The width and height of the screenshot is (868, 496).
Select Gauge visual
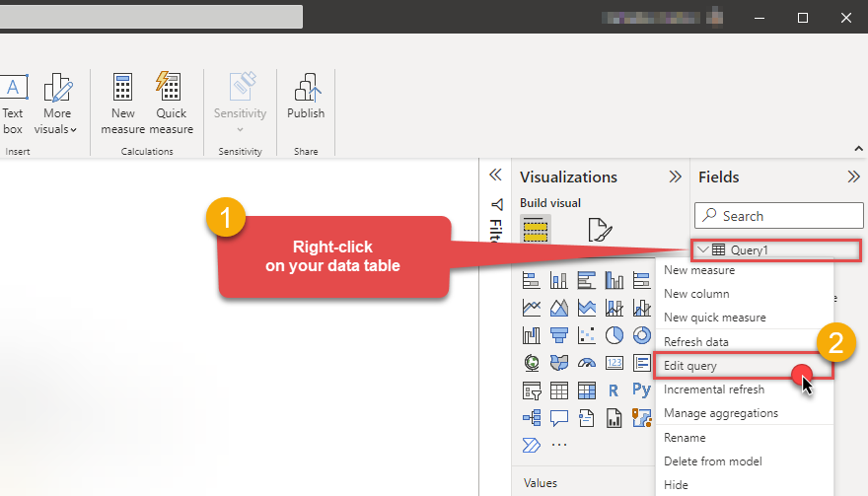(587, 363)
